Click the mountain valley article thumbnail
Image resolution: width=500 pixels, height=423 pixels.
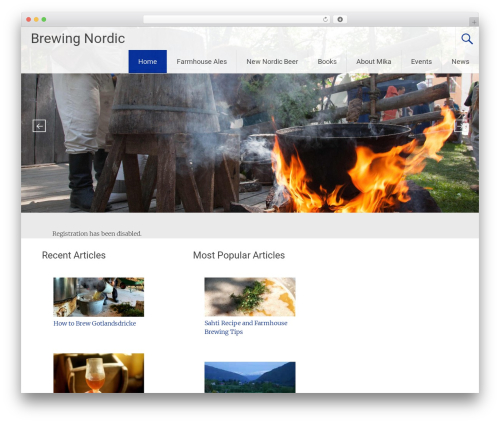point(250,377)
